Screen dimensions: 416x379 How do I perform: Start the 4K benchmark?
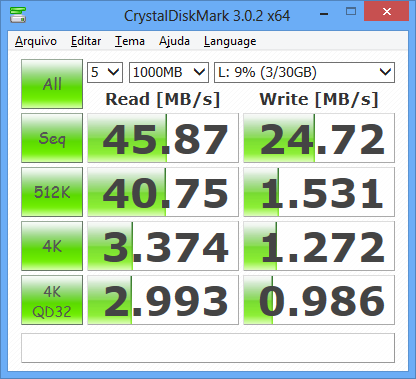pos(52,246)
